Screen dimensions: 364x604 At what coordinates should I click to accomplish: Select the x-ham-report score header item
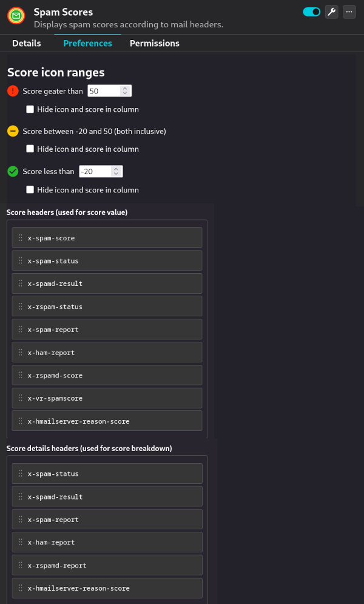(107, 352)
